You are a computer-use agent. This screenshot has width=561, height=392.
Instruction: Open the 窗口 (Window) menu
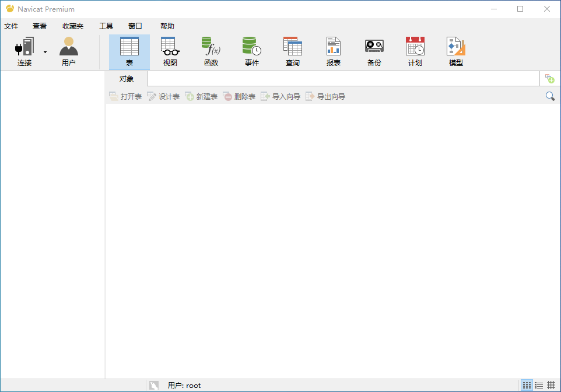pos(134,26)
